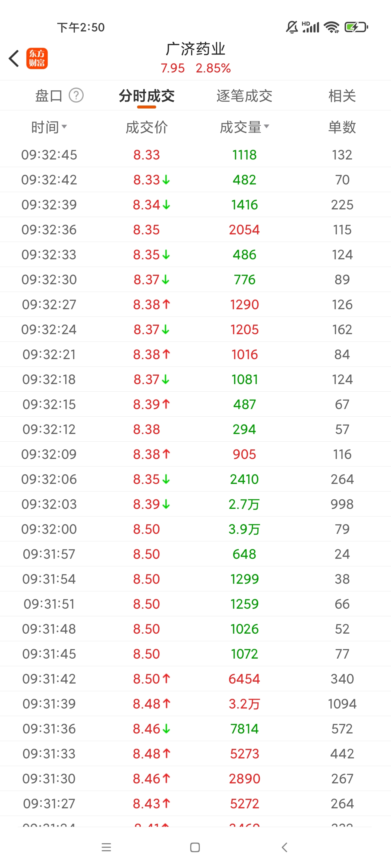This screenshot has width=391, height=868.
Task: Tap the Wi-Fi status icon
Action: [331, 27]
